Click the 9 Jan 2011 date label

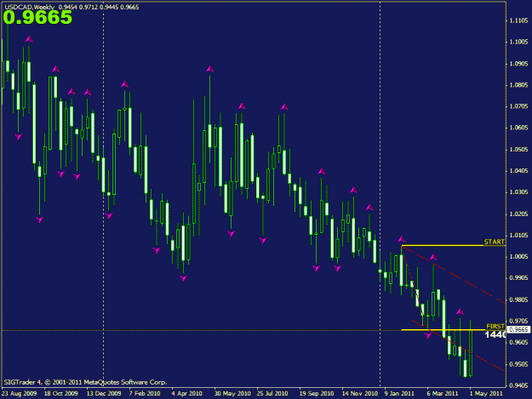(399, 394)
